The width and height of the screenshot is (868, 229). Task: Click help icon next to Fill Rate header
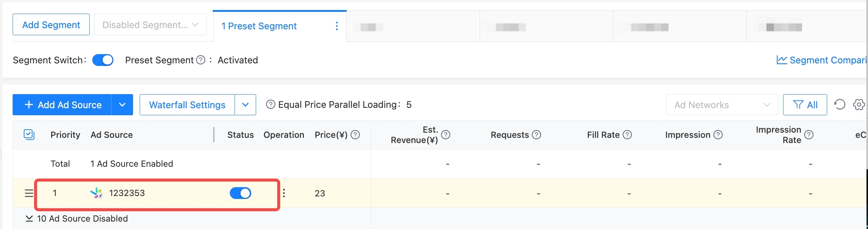coord(627,135)
